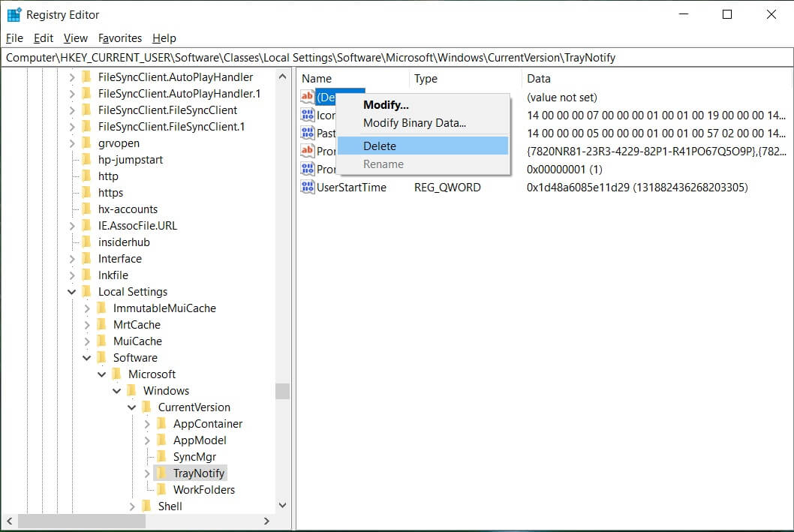Click the vertical scrollbar down arrow
The image size is (794, 532).
tap(283, 505)
